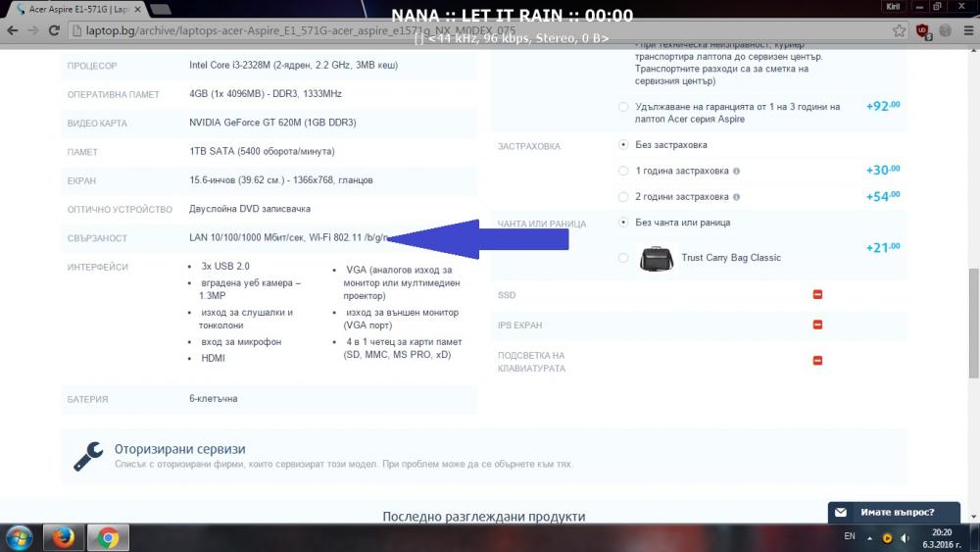Click the '4GB (1x 4096MB) - DDR3, 1333MHz' text
980x552 pixels.
point(266,94)
